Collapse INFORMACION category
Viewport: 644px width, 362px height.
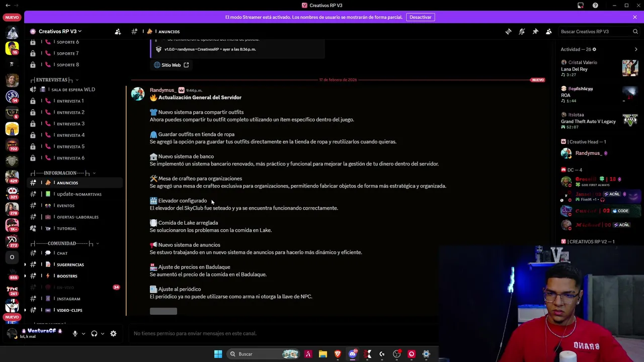pos(63,173)
